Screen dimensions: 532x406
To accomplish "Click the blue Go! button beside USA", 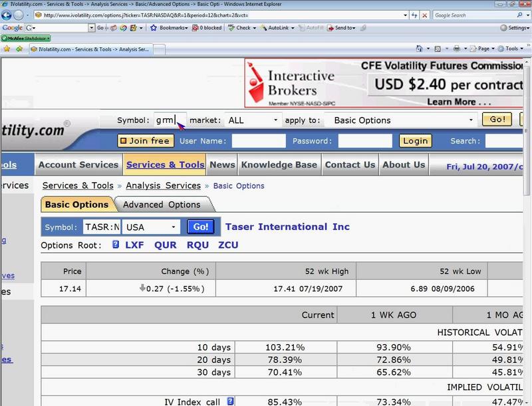I will click(201, 227).
